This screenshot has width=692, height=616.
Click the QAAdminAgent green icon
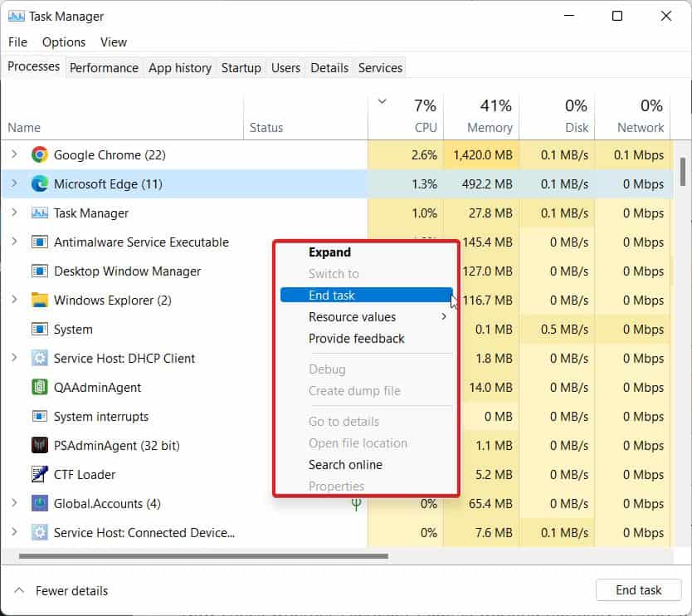click(39, 387)
